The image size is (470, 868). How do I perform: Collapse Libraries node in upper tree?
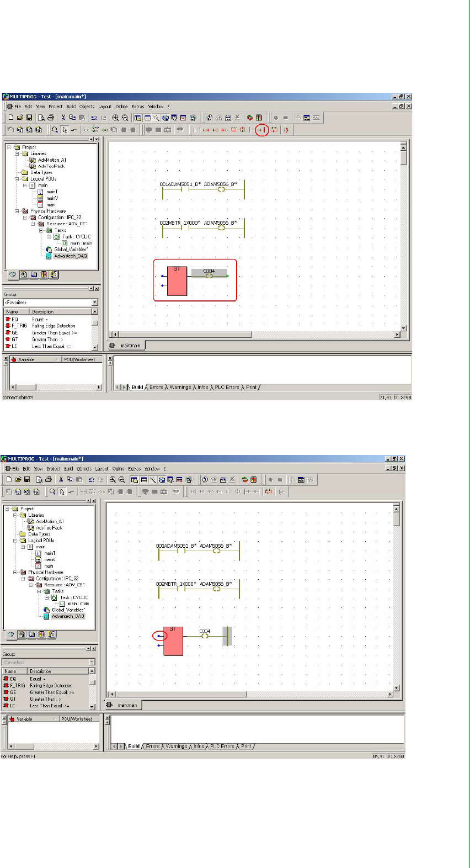point(17,154)
